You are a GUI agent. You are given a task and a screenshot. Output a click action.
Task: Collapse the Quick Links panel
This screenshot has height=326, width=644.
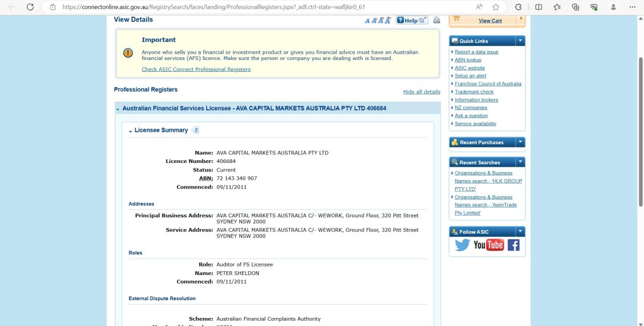519,40
